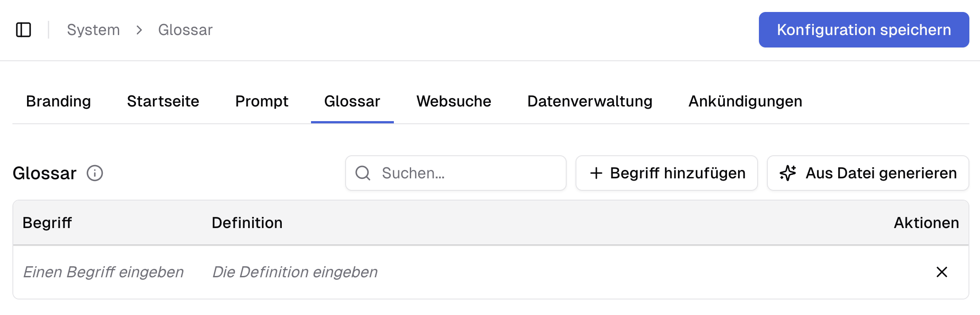Image resolution: width=980 pixels, height=315 pixels.
Task: Click the breadcrumb chevron after System
Action: coord(140,30)
